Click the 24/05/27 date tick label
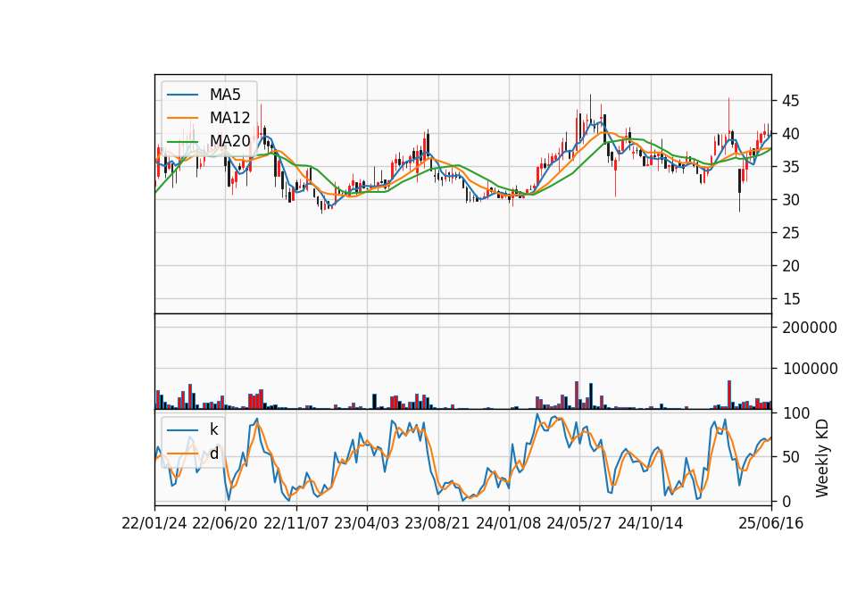857x616 pixels. (579, 523)
